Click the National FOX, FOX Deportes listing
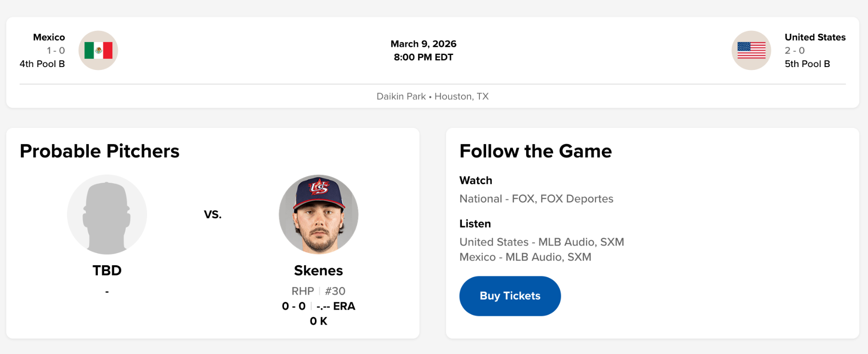The image size is (868, 354). click(536, 199)
